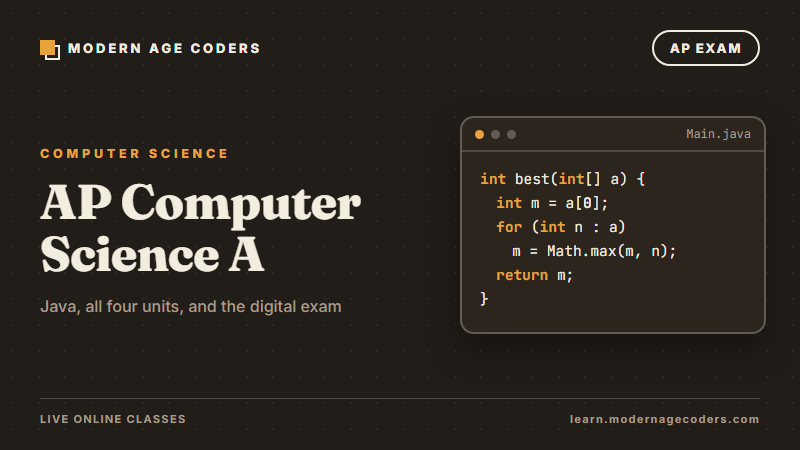Click the Modern Age Coders square logo icon
Image resolution: width=800 pixels, height=450 pixels.
[50, 49]
